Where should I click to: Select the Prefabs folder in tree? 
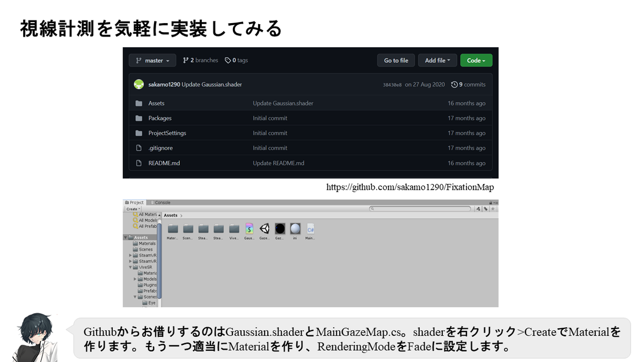point(147,291)
